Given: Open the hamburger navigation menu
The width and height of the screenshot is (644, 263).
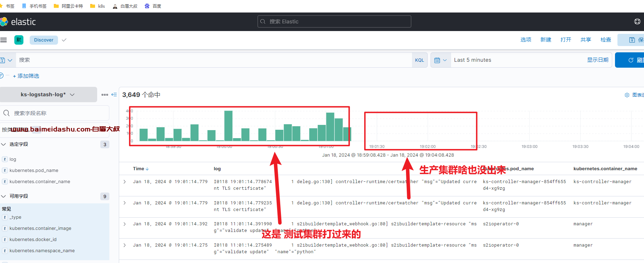Looking at the screenshot, I should click(3, 40).
